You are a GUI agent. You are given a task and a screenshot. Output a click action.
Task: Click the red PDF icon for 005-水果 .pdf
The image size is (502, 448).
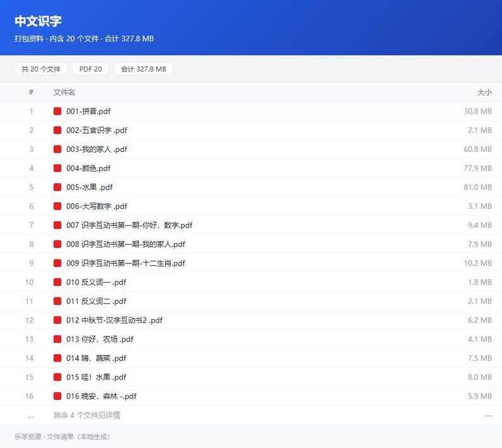pyautogui.click(x=58, y=187)
